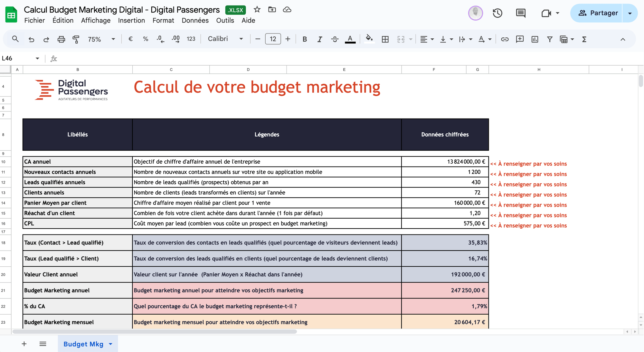
Task: Insert a comment from the toolbar
Action: click(520, 39)
